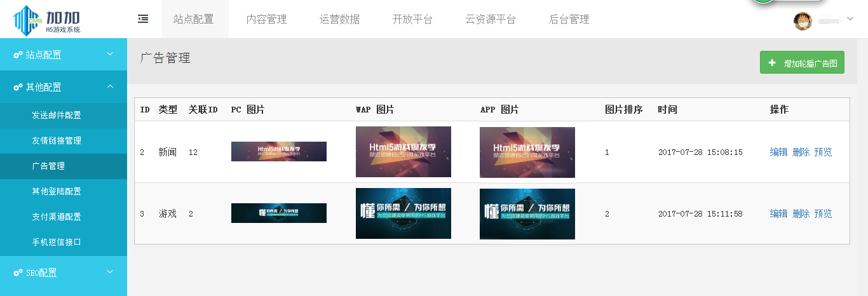Switch to the 内容管理 top tab
The height and width of the screenshot is (296, 868).
(x=266, y=20)
